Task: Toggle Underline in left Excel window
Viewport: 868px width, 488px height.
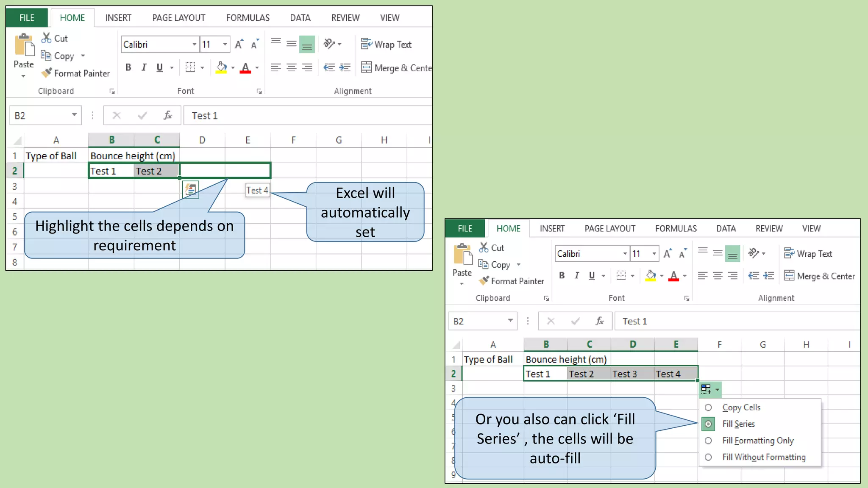Action: pyautogui.click(x=159, y=67)
